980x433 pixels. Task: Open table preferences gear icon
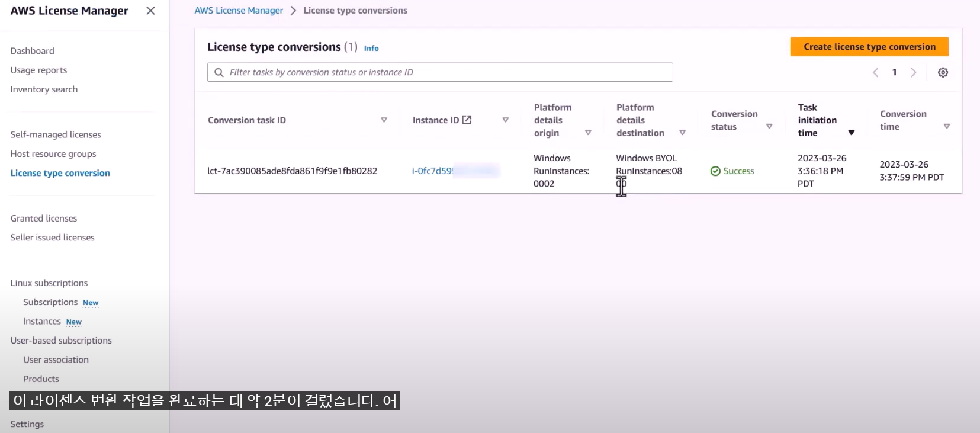[943, 72]
